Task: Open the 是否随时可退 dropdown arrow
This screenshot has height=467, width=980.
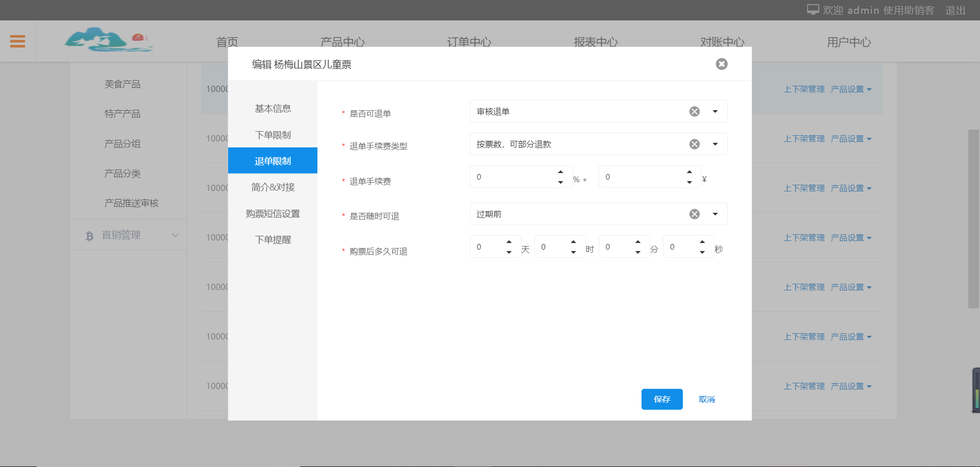Action: coord(715,214)
